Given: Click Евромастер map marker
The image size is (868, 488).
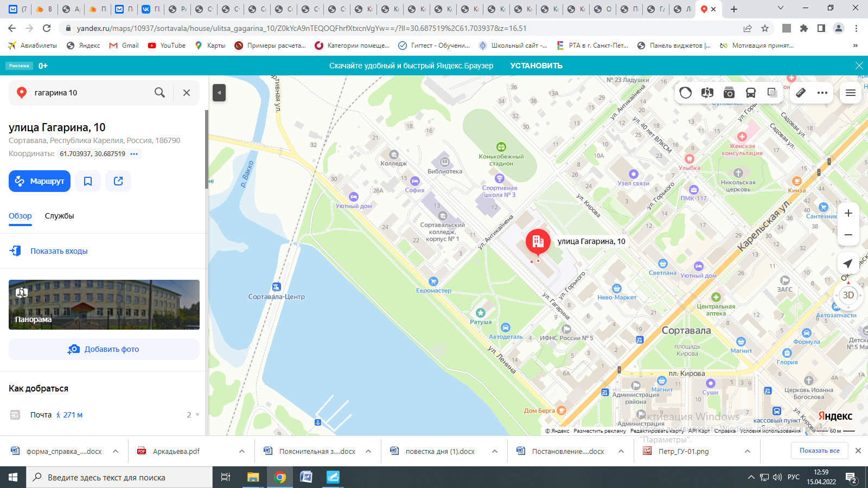Looking at the screenshot, I should (x=433, y=281).
